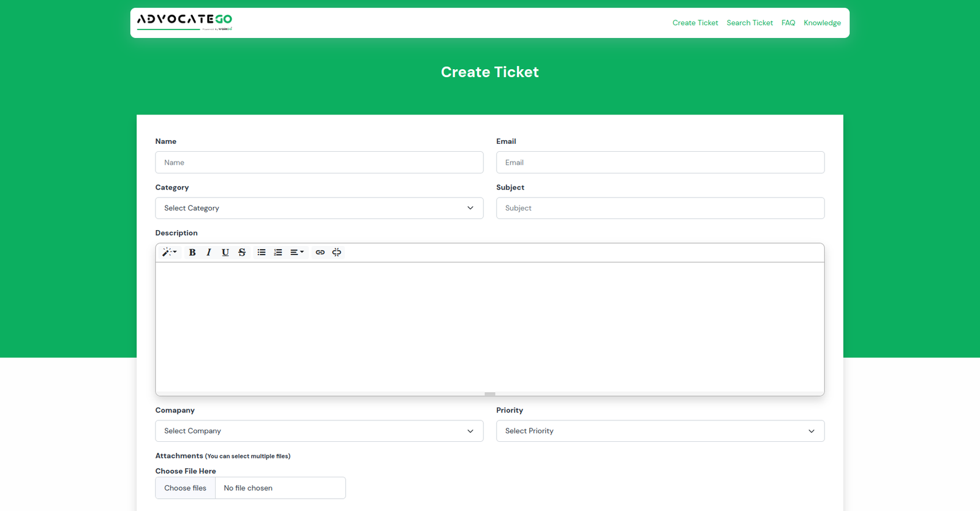This screenshot has height=511, width=980.
Task: Click the Choose files button
Action: (186, 488)
